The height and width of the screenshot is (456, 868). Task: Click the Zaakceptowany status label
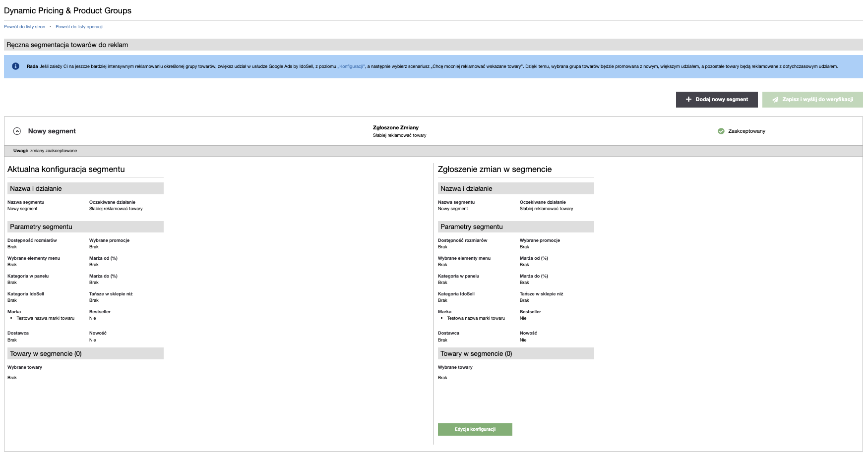click(746, 131)
